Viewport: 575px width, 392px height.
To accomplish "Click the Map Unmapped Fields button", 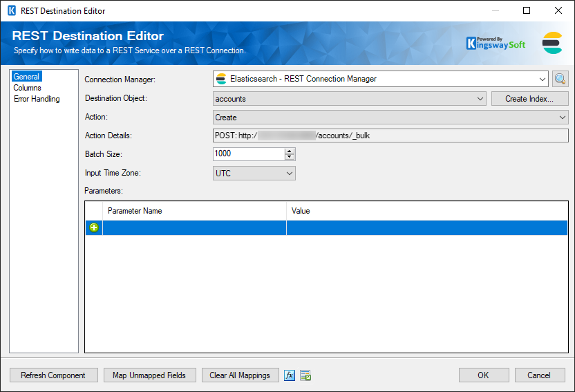I will point(149,375).
